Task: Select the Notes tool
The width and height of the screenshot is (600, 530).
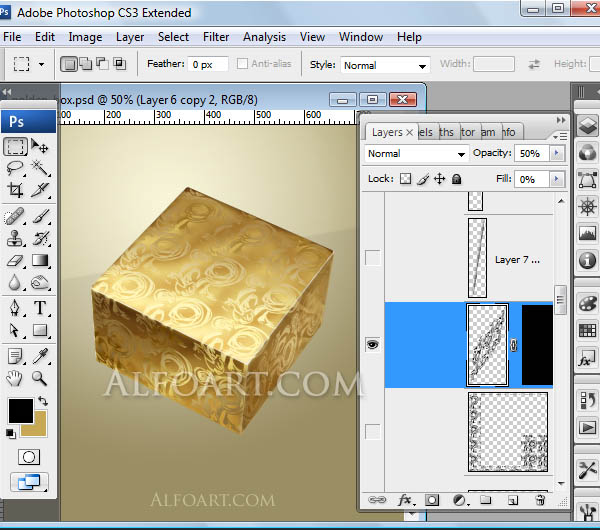Action: click(15, 356)
